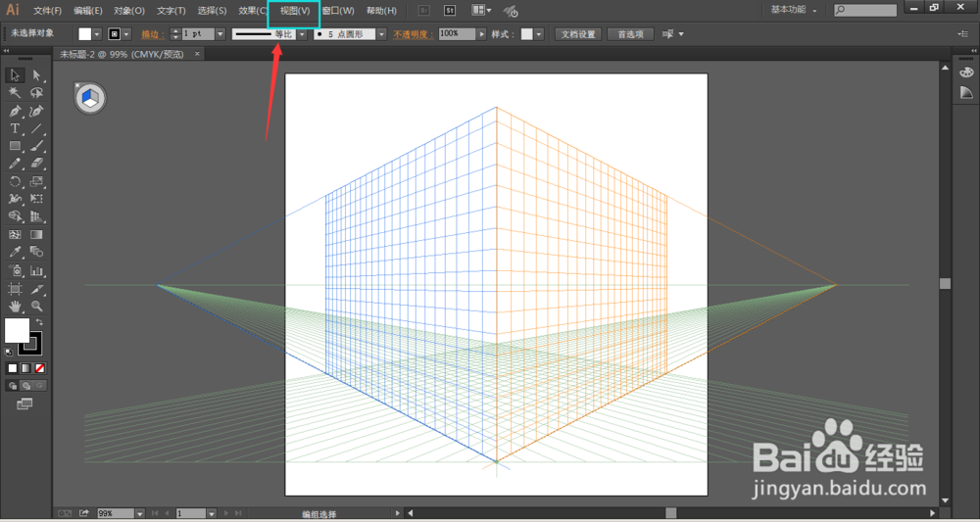Select the Free Transform tool

click(x=37, y=199)
